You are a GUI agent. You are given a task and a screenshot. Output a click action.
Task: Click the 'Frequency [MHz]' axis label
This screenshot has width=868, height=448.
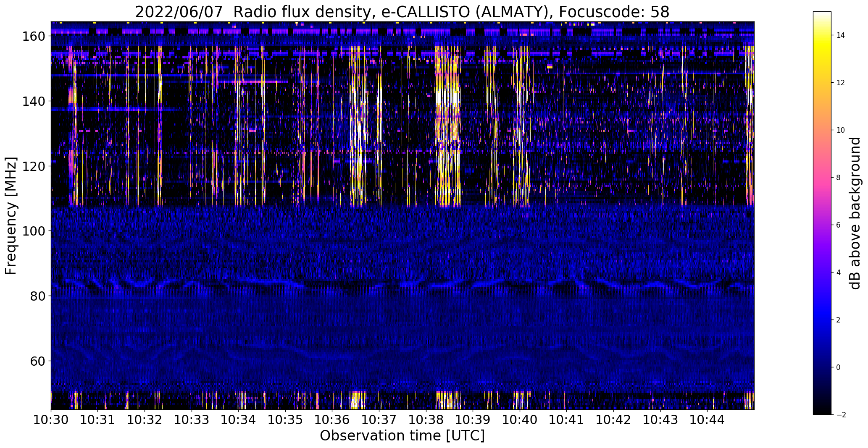pyautogui.click(x=11, y=216)
